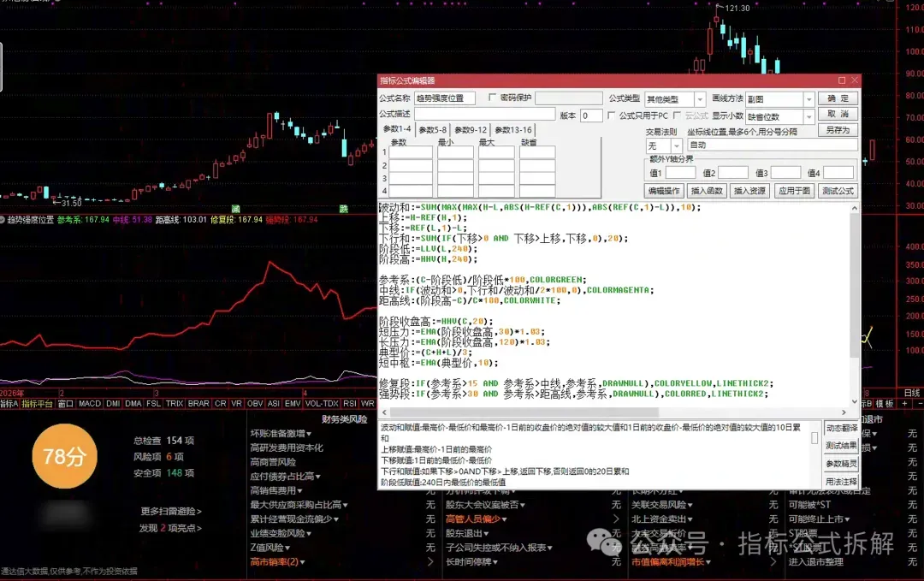Enable the 密码保护 checkbox
This screenshot has height=581, width=924.
(492, 98)
